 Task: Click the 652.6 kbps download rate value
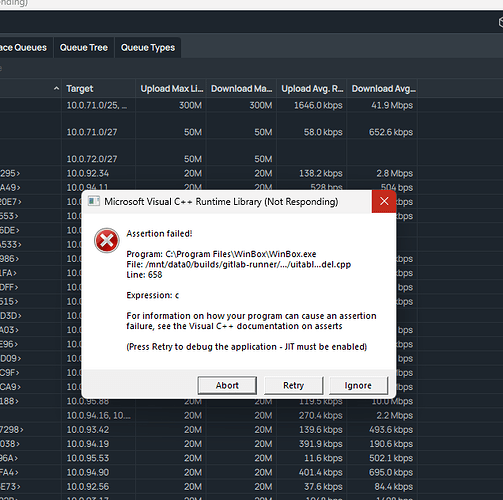pyautogui.click(x=391, y=132)
